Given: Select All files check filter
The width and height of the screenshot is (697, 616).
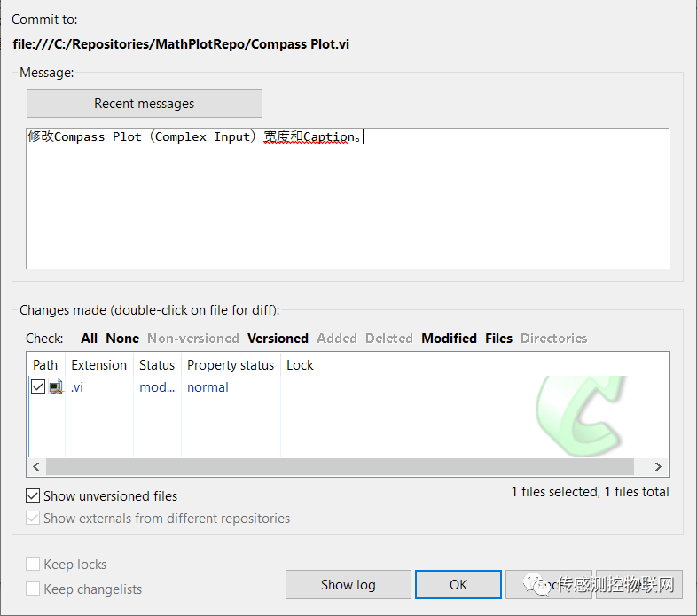Looking at the screenshot, I should [x=89, y=339].
